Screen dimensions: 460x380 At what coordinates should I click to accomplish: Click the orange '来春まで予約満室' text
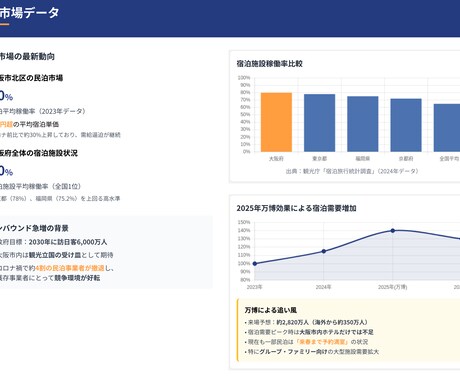(322, 342)
